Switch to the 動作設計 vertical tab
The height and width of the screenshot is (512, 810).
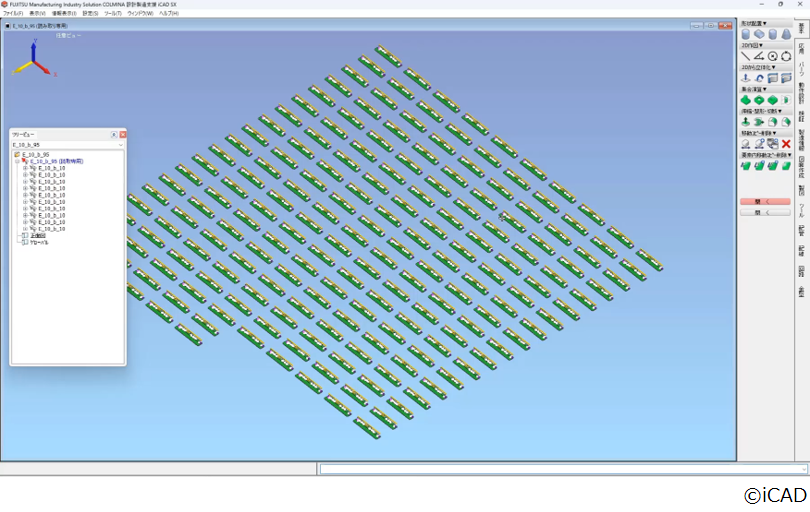point(801,93)
